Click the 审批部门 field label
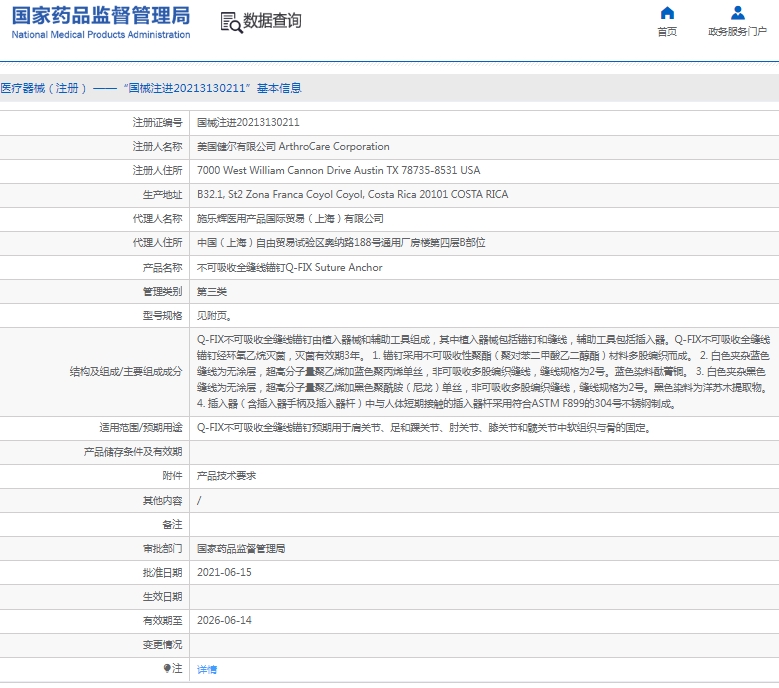 click(162, 548)
